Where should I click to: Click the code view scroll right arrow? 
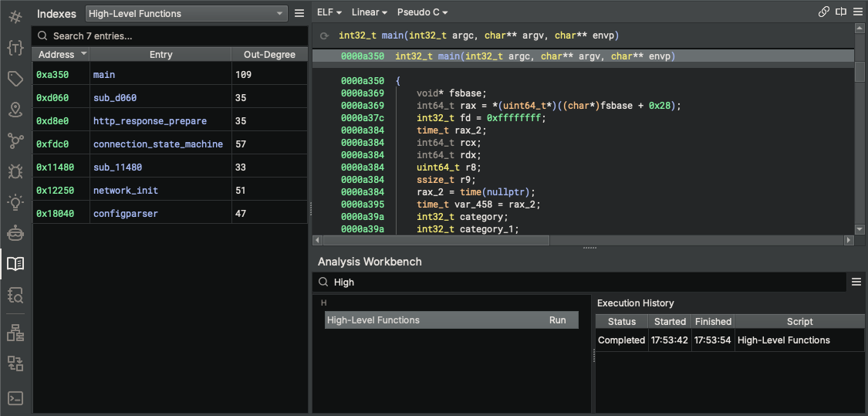848,240
